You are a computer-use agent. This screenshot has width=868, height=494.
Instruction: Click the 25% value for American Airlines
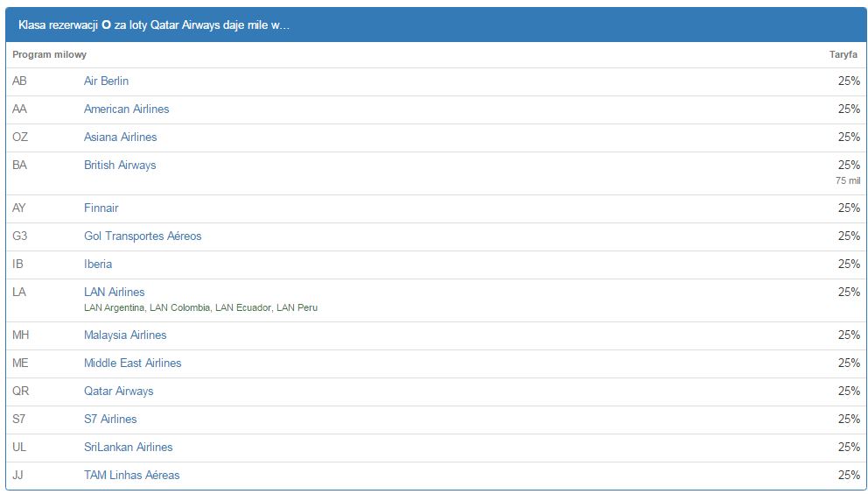[x=849, y=109]
